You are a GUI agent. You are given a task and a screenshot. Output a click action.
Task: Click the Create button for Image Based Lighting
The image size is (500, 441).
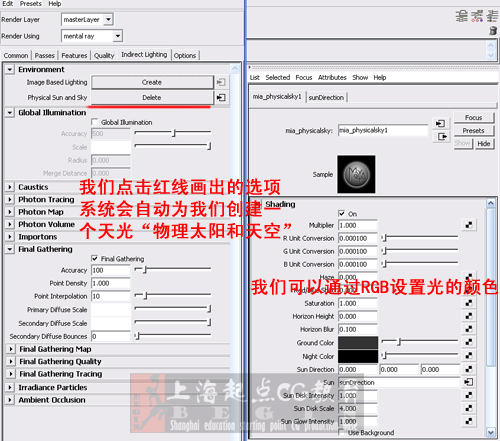tap(152, 82)
